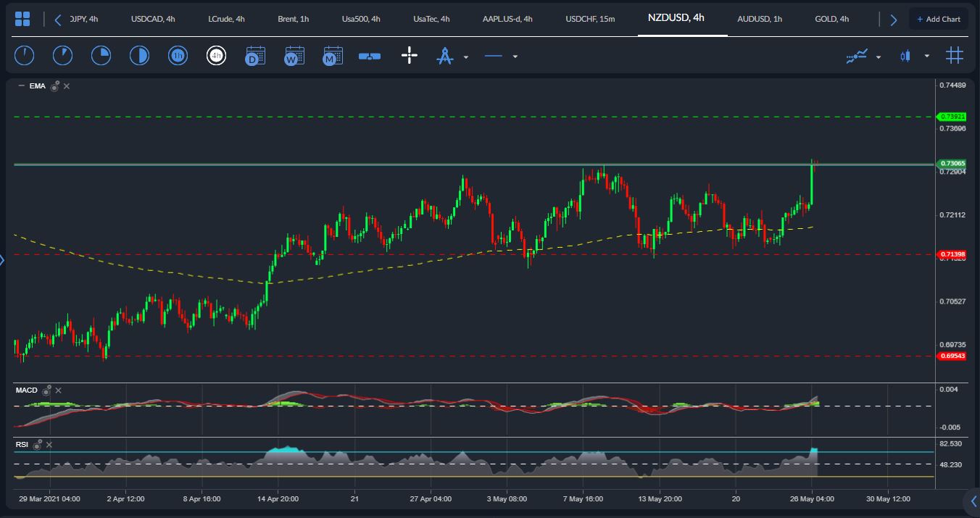Viewport: 980px width, 518px height.
Task: Select the 1-minute timeframe clock icon
Action: tap(24, 55)
